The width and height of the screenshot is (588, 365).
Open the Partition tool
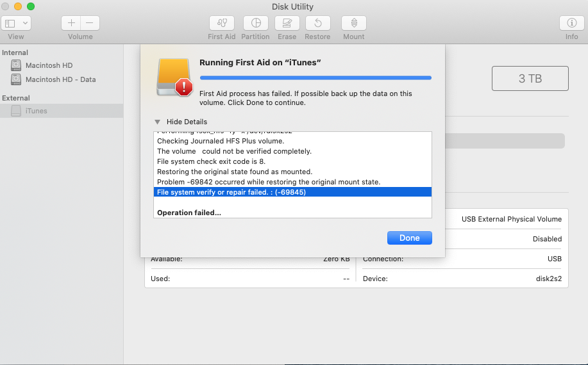256,23
